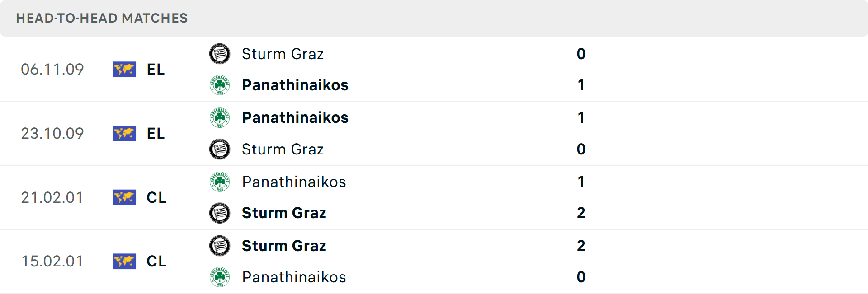Select the CL competition flag for 21.02.01
This screenshot has height=294, width=868.
124,197
